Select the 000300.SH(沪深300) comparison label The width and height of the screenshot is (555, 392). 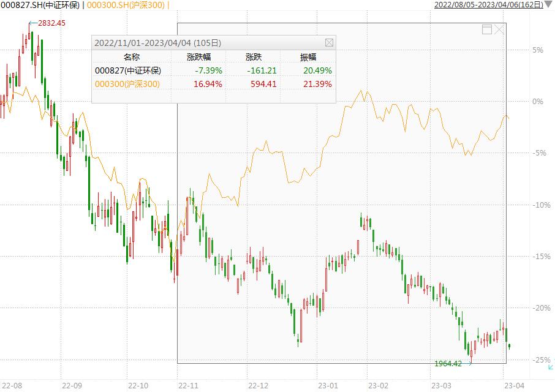pyautogui.click(x=124, y=5)
